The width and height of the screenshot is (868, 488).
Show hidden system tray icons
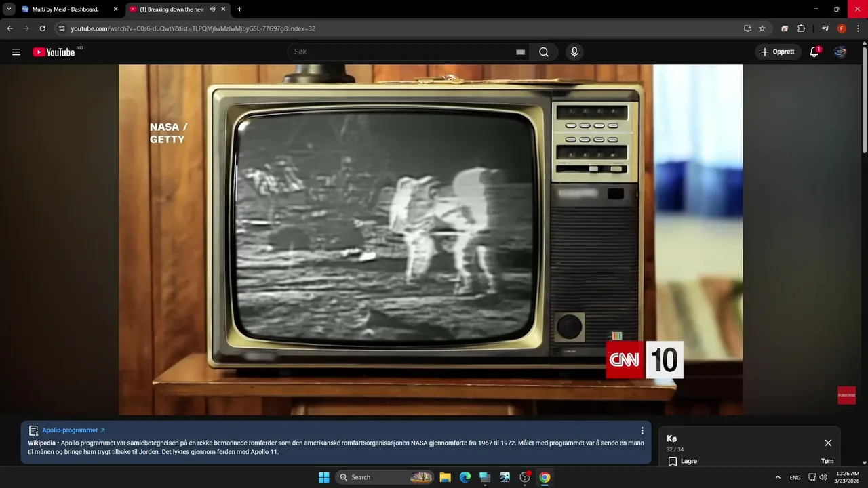pyautogui.click(x=778, y=477)
